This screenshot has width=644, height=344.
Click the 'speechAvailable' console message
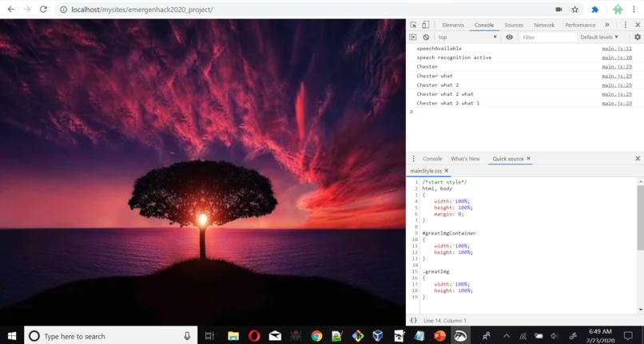[439, 49]
